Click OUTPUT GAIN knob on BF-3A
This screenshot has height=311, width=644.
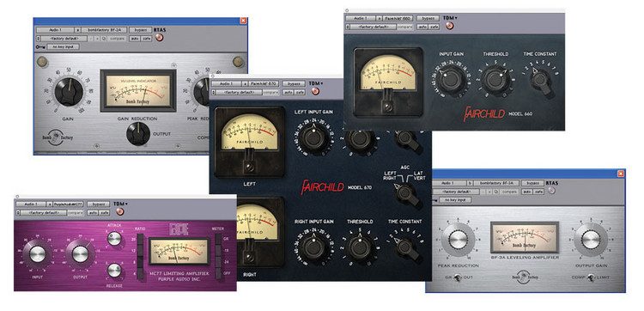pyautogui.click(x=591, y=240)
